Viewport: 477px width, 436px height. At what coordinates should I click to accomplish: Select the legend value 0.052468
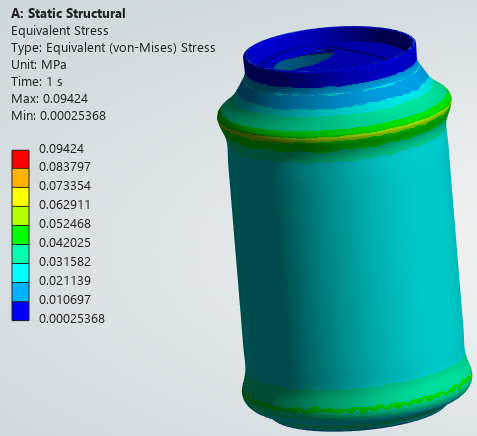tap(65, 224)
